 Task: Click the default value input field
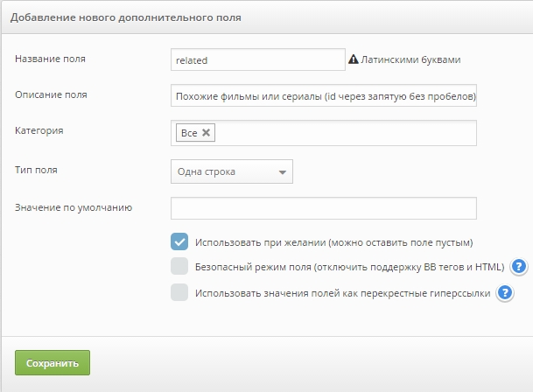tap(324, 208)
